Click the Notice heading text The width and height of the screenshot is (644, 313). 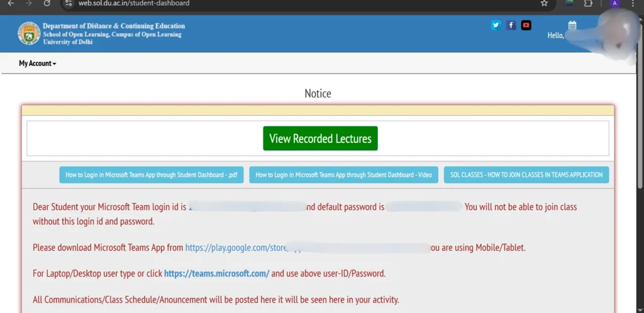point(318,94)
